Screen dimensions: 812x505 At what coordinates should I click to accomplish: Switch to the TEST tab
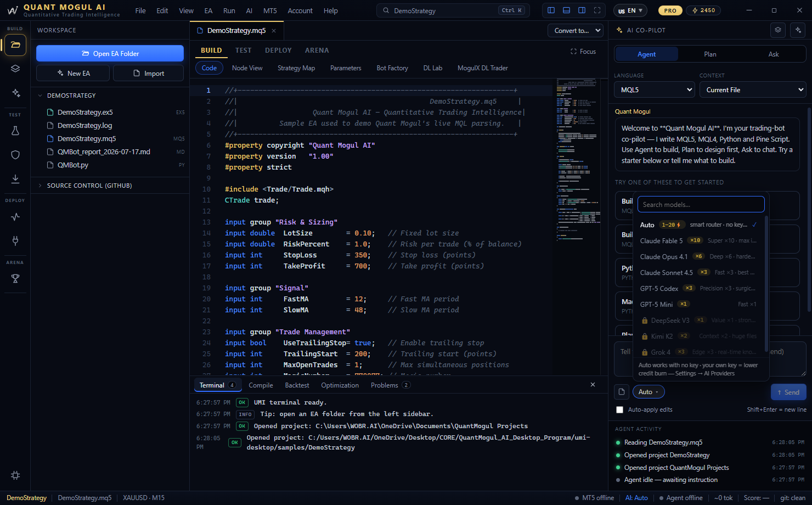244,50
